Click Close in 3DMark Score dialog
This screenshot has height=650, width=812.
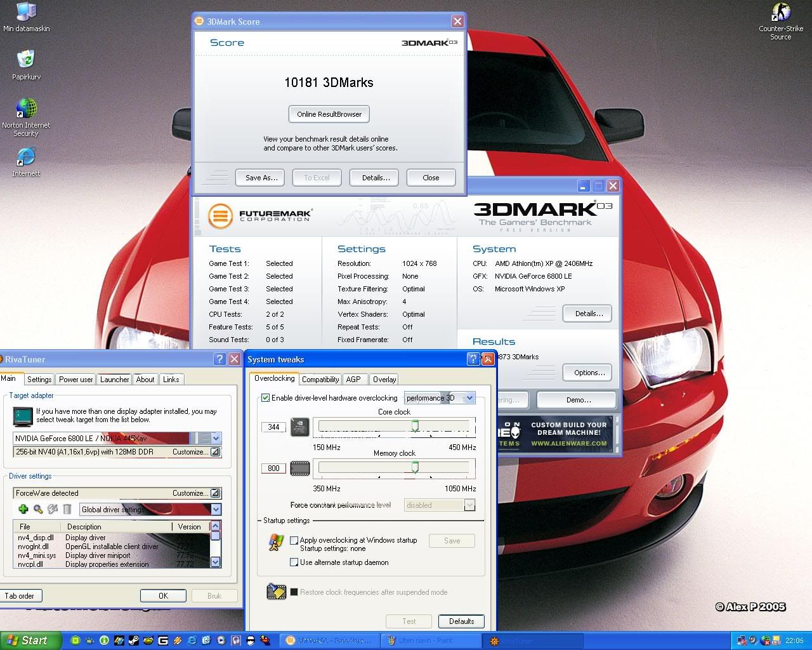(431, 178)
